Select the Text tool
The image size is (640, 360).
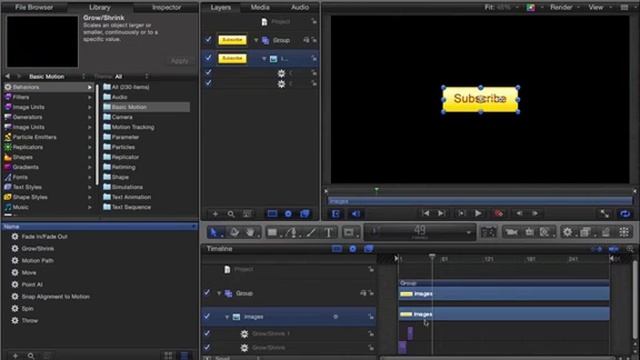329,232
